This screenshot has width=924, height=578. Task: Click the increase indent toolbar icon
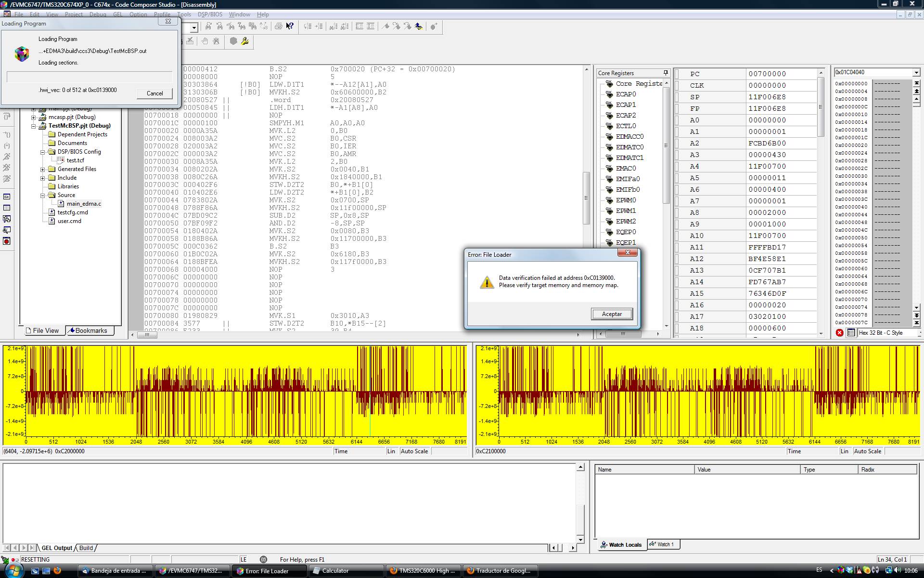coord(371,26)
